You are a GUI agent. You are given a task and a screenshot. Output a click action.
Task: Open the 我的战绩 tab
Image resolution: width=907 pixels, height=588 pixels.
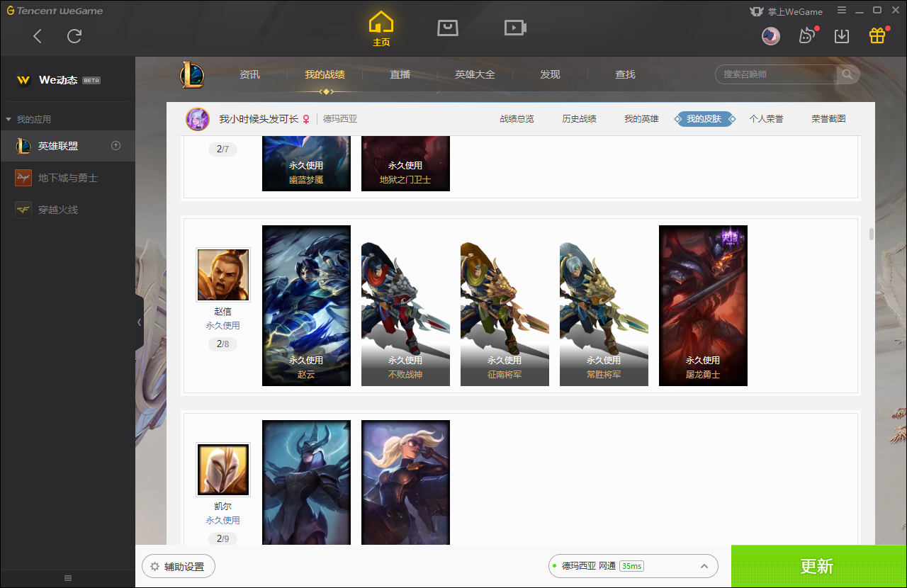pos(325,74)
